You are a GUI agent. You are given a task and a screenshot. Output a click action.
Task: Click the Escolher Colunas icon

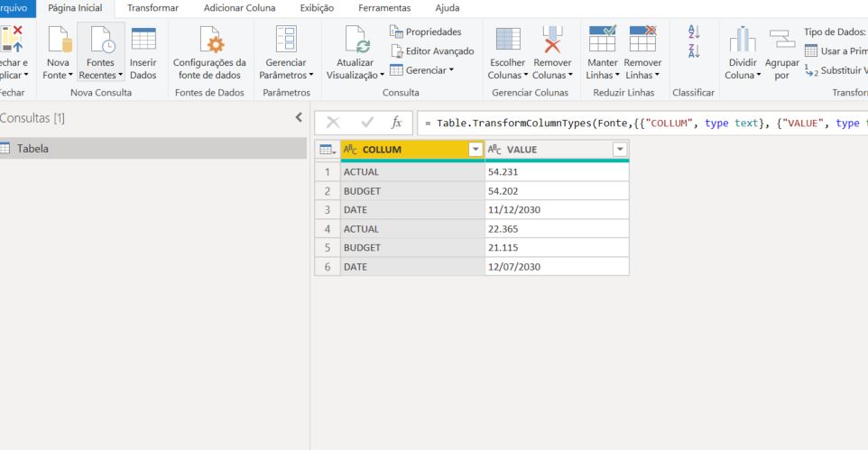pyautogui.click(x=508, y=40)
